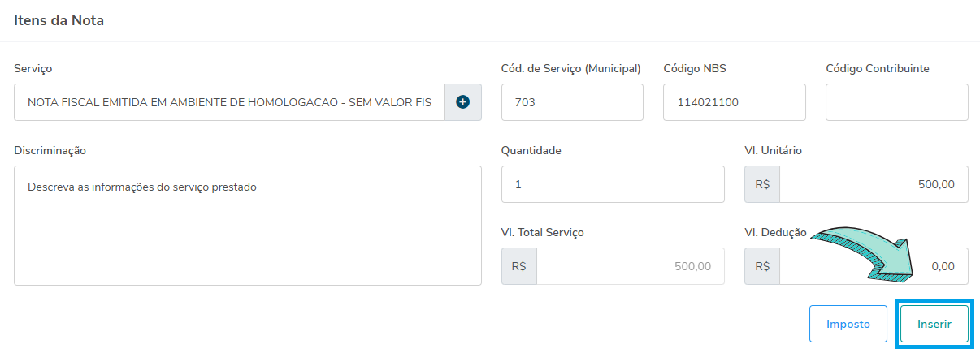
Task: Click the Cód. de Serviço (Municipal) field
Action: pyautogui.click(x=572, y=102)
